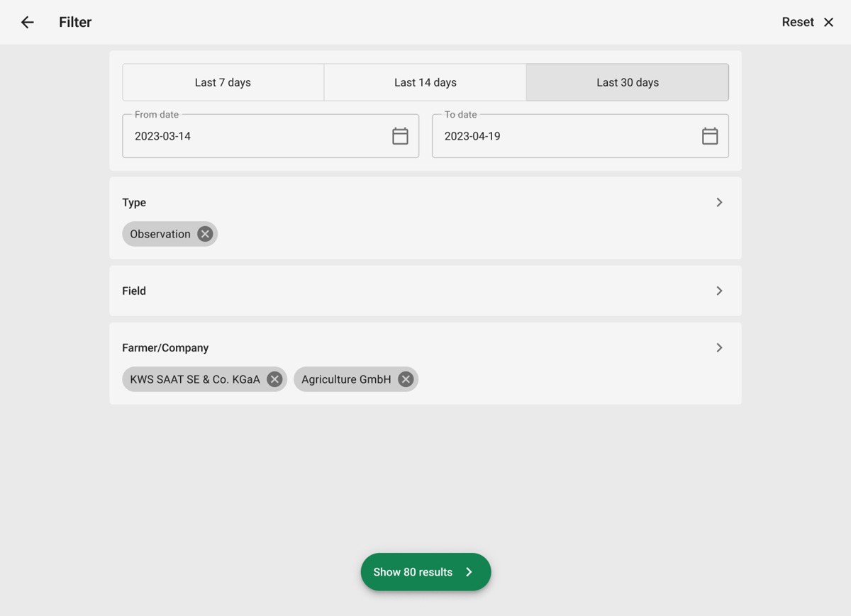This screenshot has width=851, height=616.
Task: Expand the Type filter section
Action: tap(719, 202)
